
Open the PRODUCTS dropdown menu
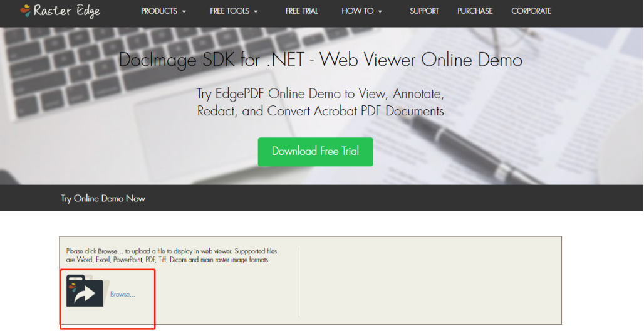click(x=163, y=11)
